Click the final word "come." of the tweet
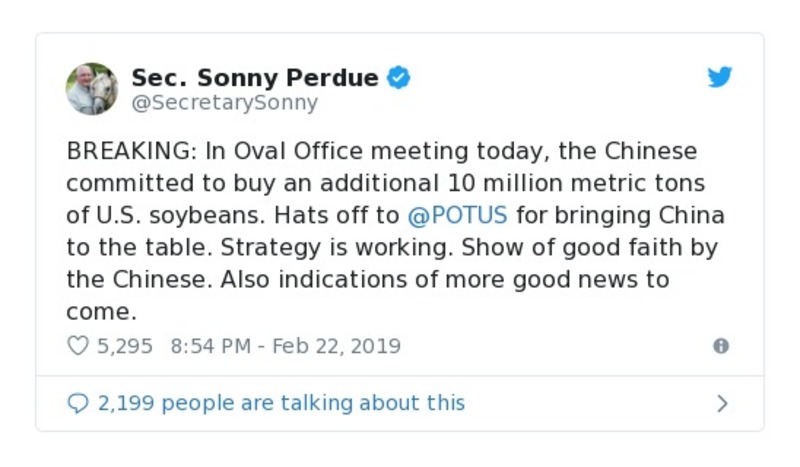 pyautogui.click(x=100, y=311)
